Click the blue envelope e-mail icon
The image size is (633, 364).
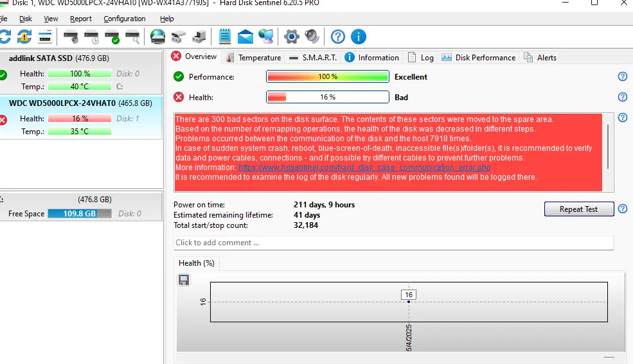(245, 37)
